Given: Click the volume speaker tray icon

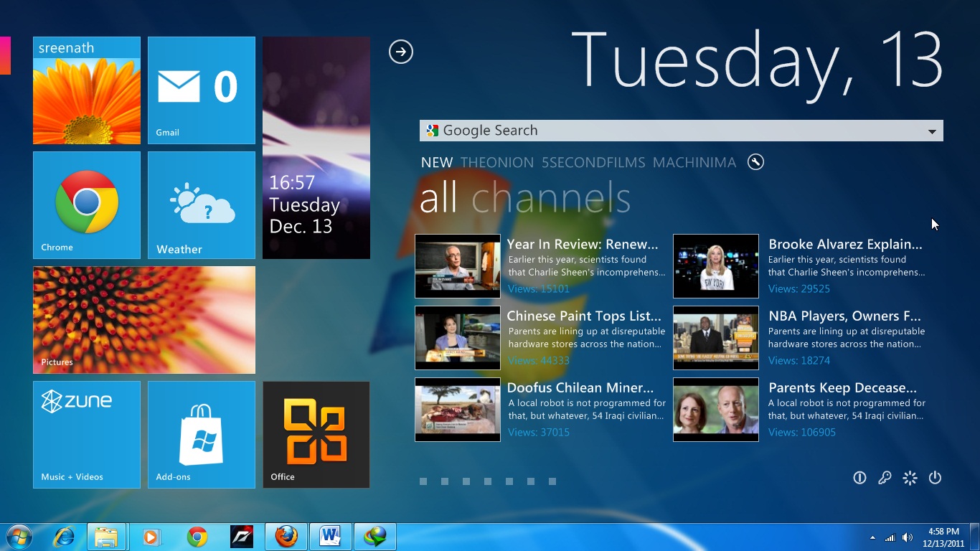Looking at the screenshot, I should coord(908,537).
